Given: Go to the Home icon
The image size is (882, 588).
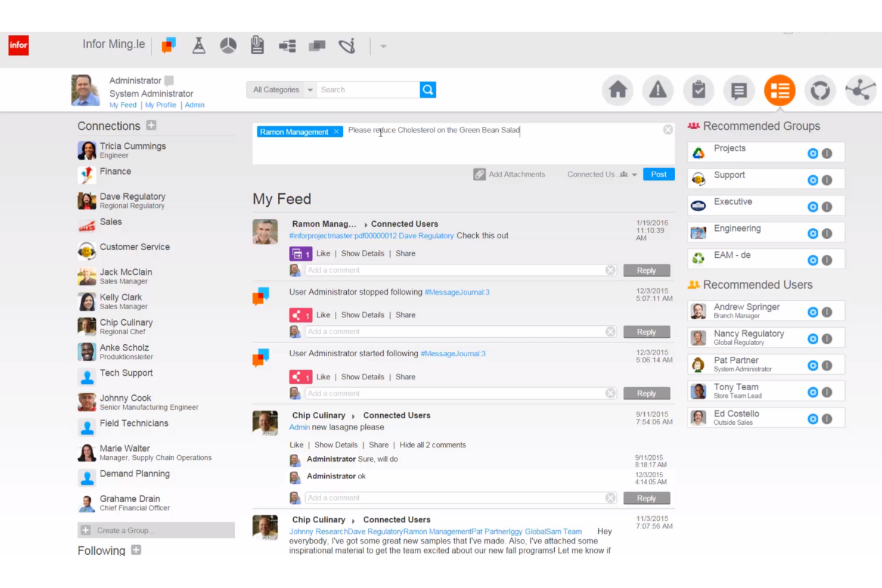Looking at the screenshot, I should click(617, 91).
